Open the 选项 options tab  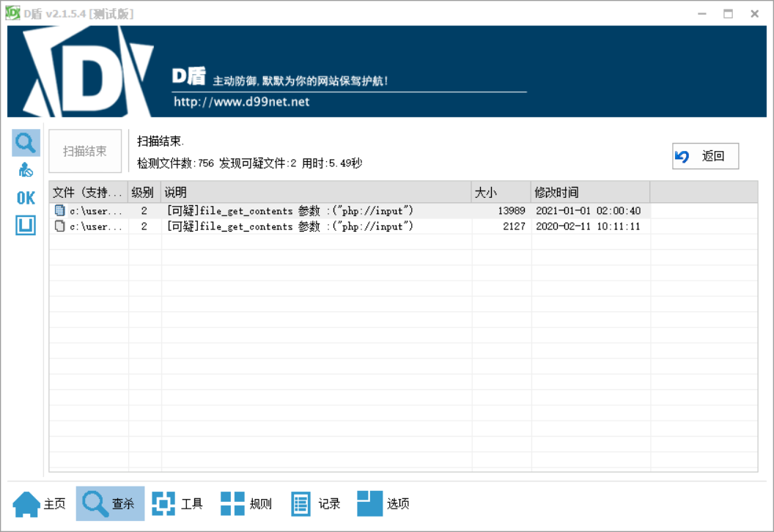(384, 503)
